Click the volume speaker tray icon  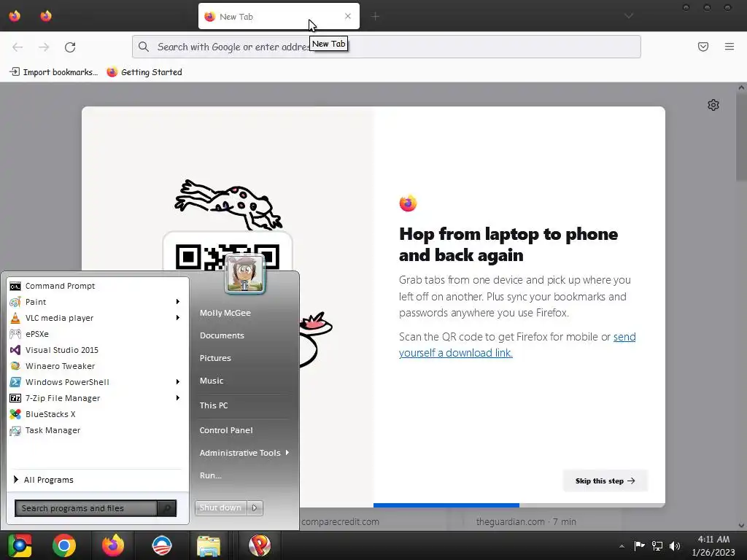point(675,546)
